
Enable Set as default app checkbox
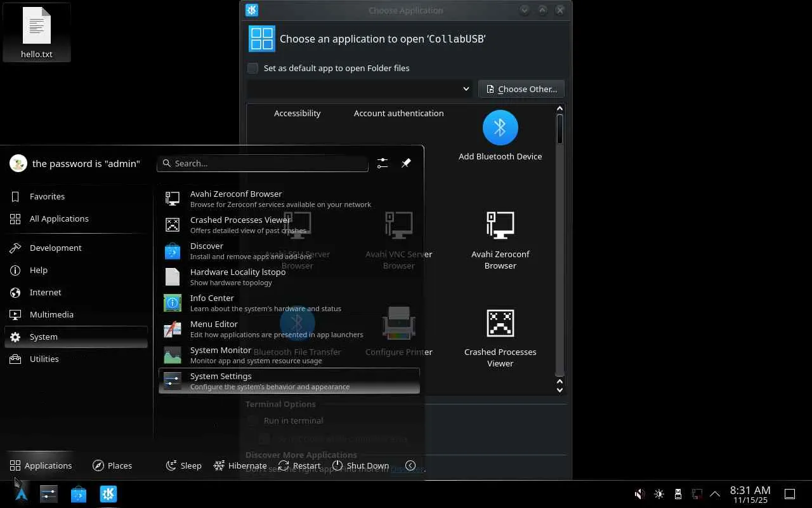(x=253, y=68)
